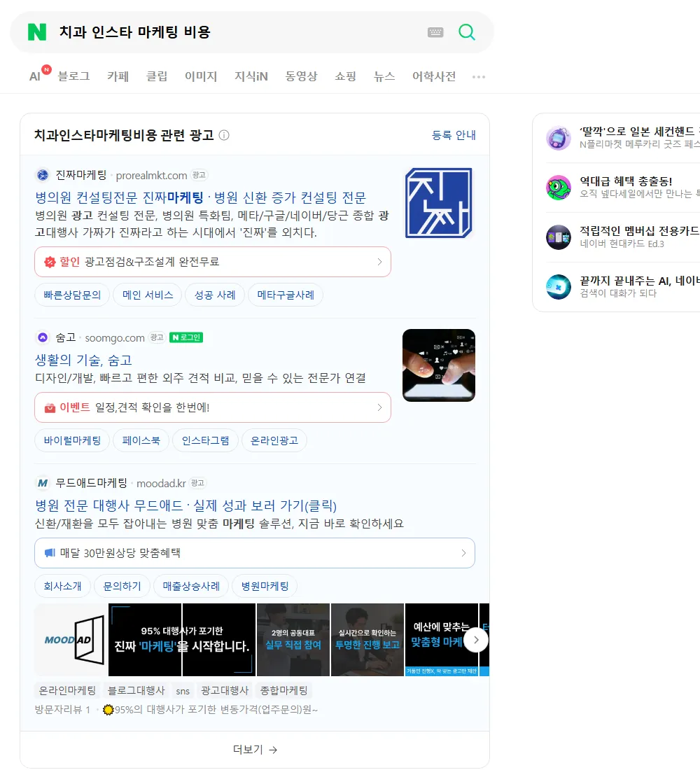Click the 진짜마케팅 favicon icon

click(x=43, y=175)
